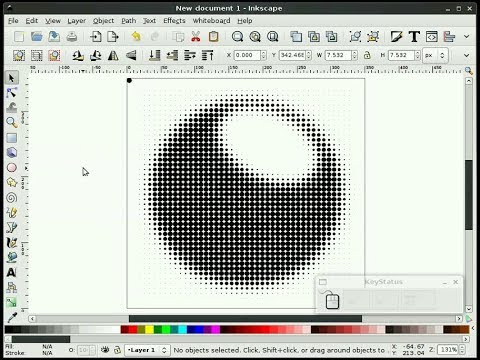This screenshot has width=480, height=360.
Task: Click the Undo arrow icon
Action: coord(136,36)
